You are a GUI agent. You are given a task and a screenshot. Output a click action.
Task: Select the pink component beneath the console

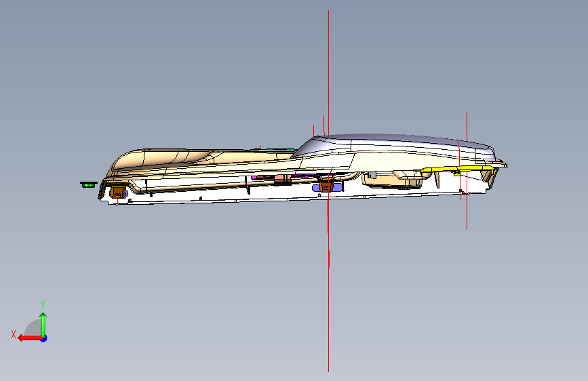point(282,179)
